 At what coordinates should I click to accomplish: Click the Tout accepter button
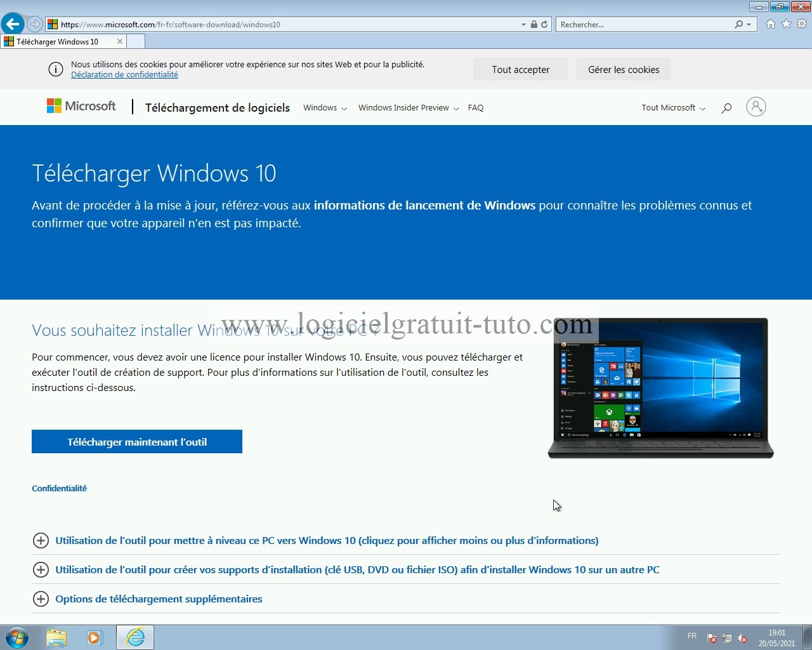521,69
